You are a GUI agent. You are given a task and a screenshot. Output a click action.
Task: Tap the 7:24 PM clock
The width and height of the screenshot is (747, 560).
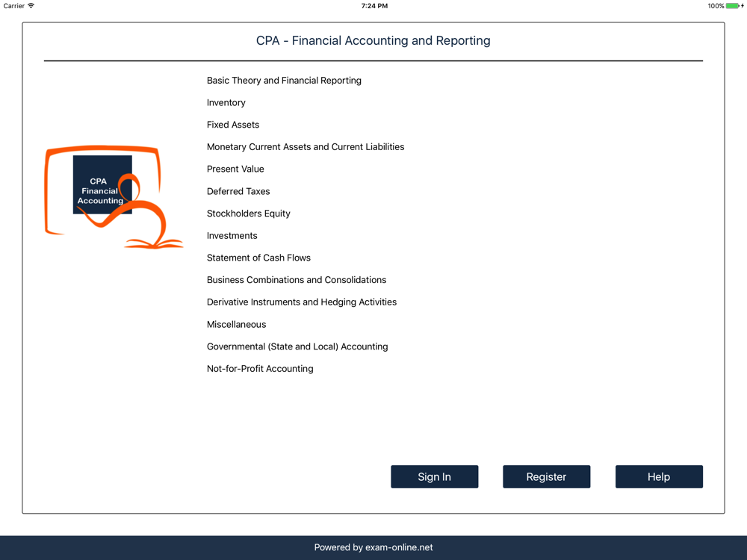[374, 6]
